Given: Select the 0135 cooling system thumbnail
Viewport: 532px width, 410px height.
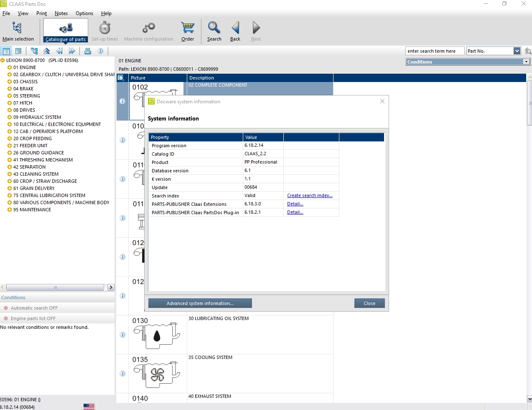Looking at the screenshot, I should tap(157, 373).
